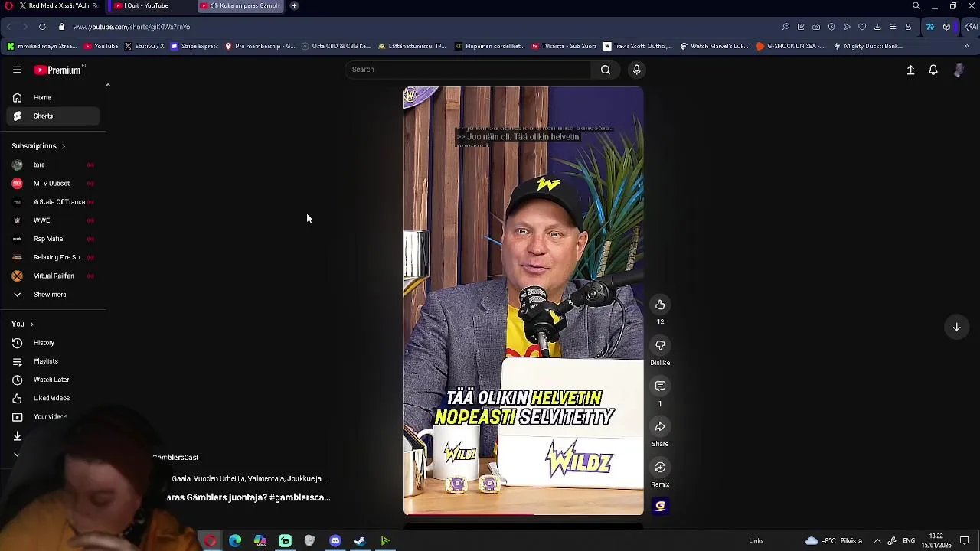The image size is (980, 551).
Task: Open MTV Uutiset subscription
Action: (53, 183)
